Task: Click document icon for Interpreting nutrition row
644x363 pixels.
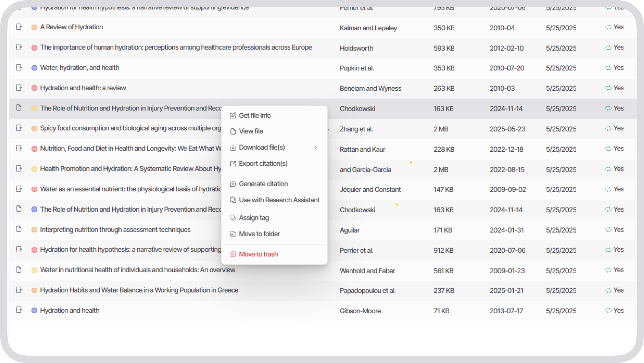Action: tap(19, 229)
